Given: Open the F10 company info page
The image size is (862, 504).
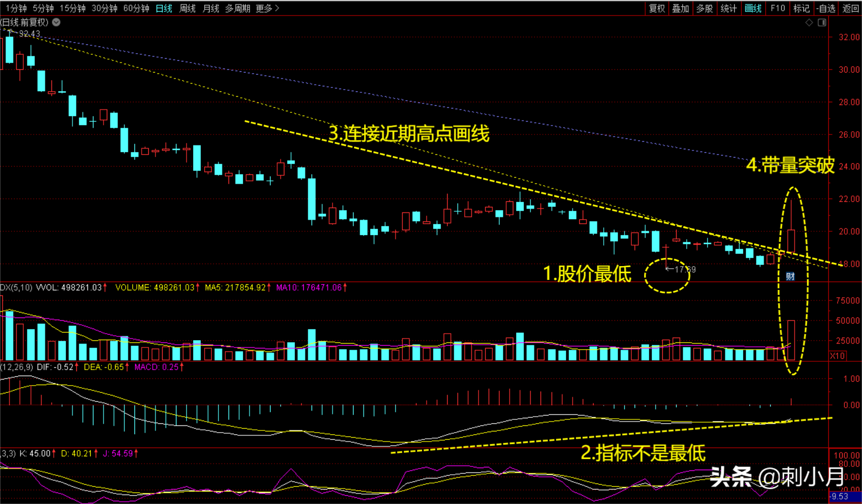Looking at the screenshot, I should pyautogui.click(x=777, y=8).
